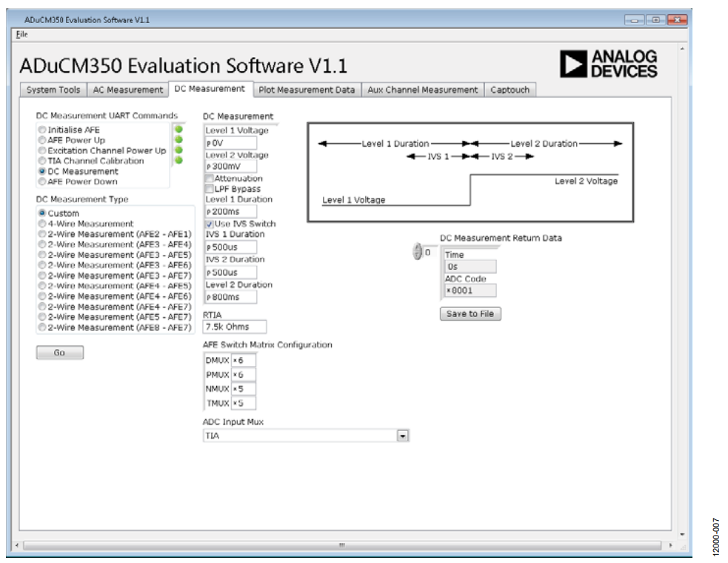This screenshot has width=728, height=563.
Task: Open the DC Measurement tab
Action: click(210, 89)
